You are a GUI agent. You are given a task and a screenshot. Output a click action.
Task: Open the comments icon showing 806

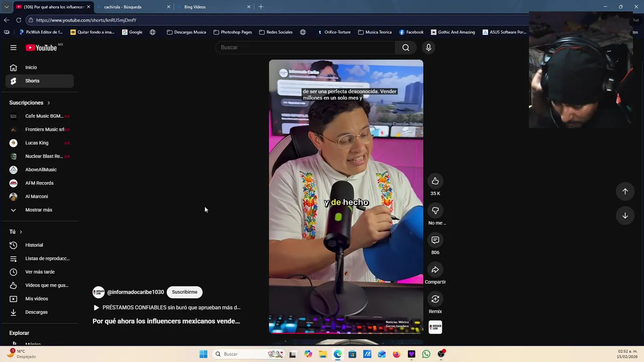tap(435, 240)
